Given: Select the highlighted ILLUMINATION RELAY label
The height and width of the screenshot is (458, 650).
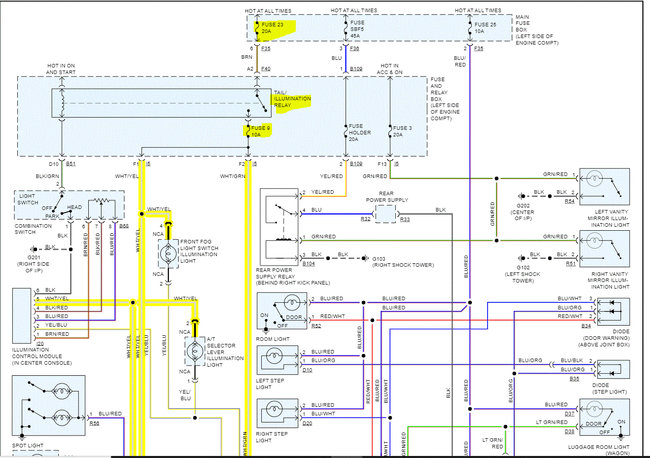Looking at the screenshot, I should tap(292, 102).
